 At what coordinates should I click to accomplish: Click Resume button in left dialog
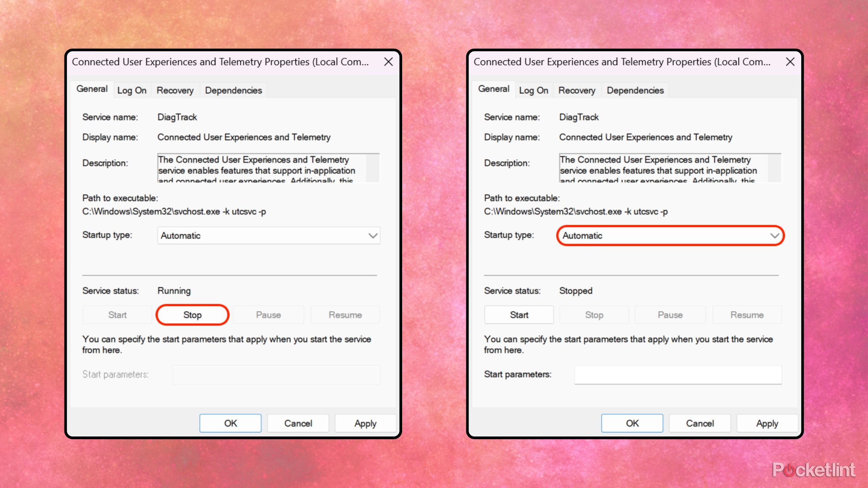[345, 315]
